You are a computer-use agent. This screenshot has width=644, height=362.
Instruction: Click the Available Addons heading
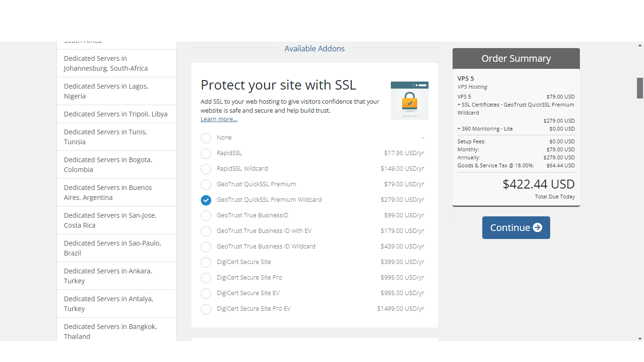pos(314,49)
